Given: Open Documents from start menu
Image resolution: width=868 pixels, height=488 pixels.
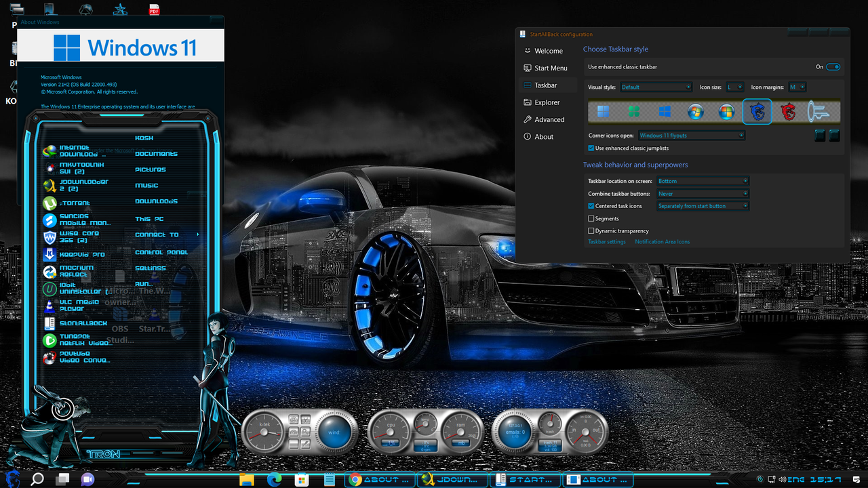Looking at the screenshot, I should click(156, 154).
